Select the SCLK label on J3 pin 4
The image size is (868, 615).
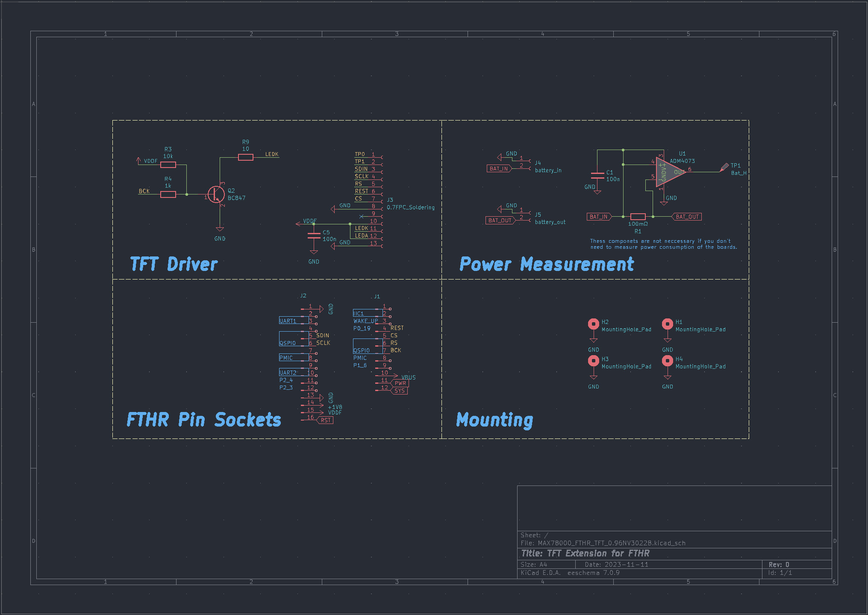[x=362, y=177]
